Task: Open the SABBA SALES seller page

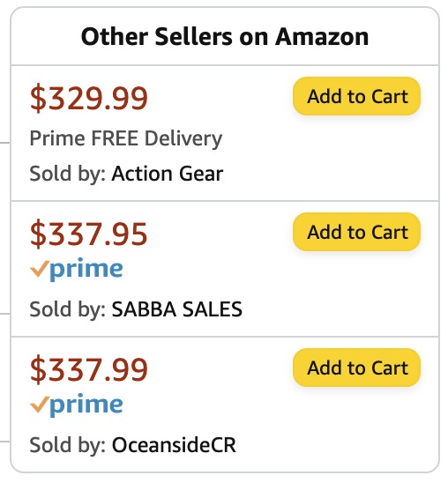Action: click(x=177, y=309)
